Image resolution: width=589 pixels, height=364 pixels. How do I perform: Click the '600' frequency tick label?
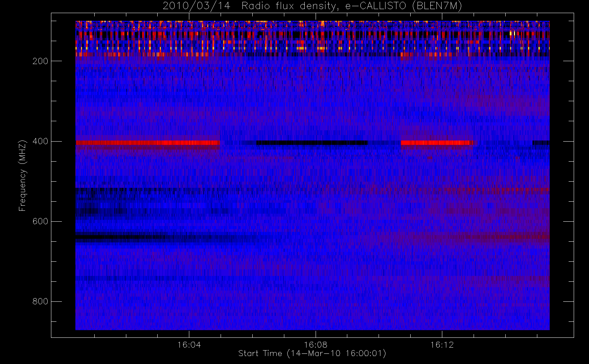click(x=40, y=221)
